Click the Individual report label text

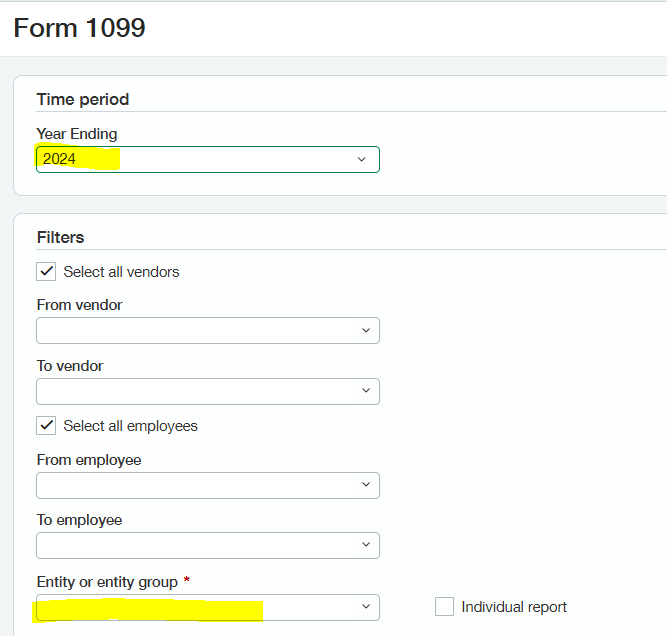(514, 607)
